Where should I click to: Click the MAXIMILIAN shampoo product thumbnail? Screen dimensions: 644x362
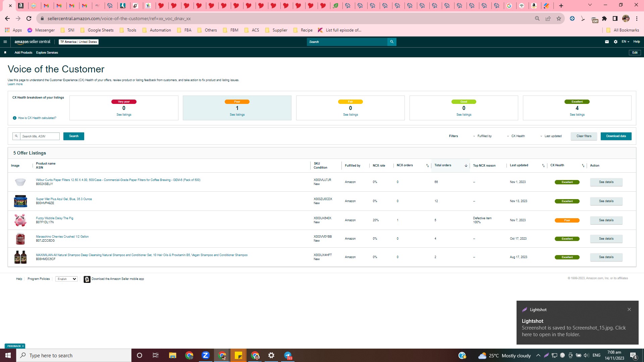tap(20, 257)
